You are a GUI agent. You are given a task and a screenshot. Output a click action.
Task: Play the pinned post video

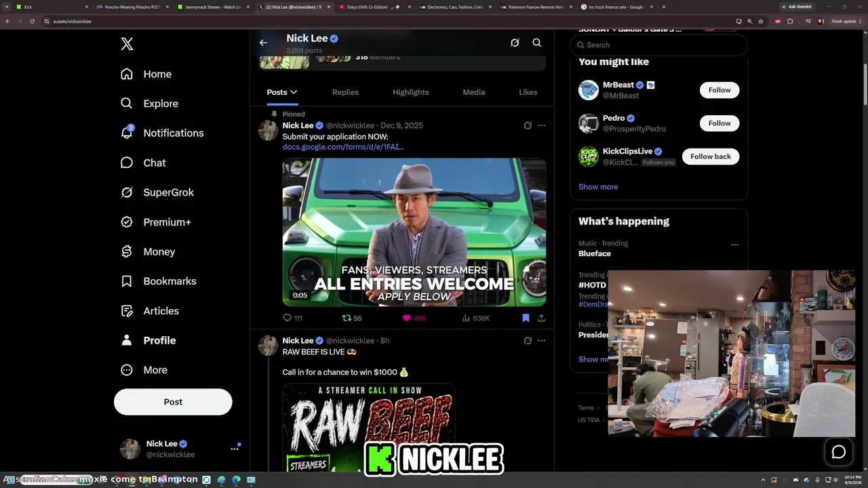click(414, 232)
